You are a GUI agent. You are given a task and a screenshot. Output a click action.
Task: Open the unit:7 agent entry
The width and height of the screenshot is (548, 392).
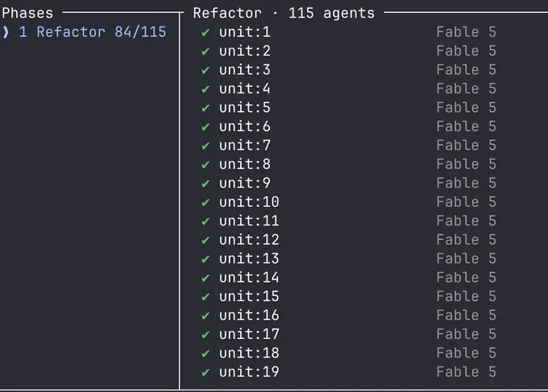348,145
